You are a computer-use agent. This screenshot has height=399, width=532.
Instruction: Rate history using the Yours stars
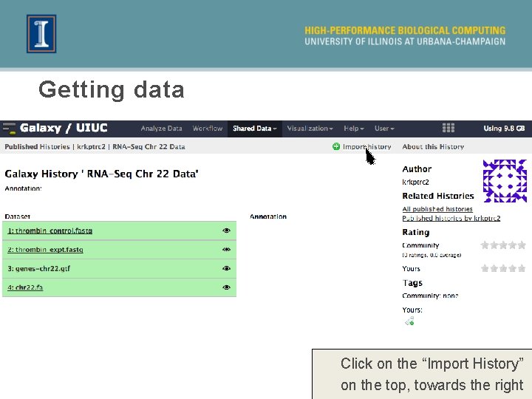click(503, 269)
